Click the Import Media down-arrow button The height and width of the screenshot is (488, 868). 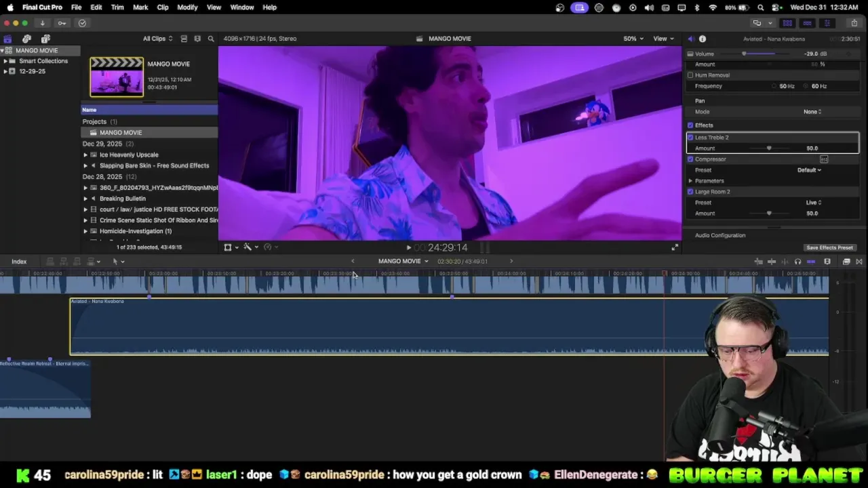42,23
